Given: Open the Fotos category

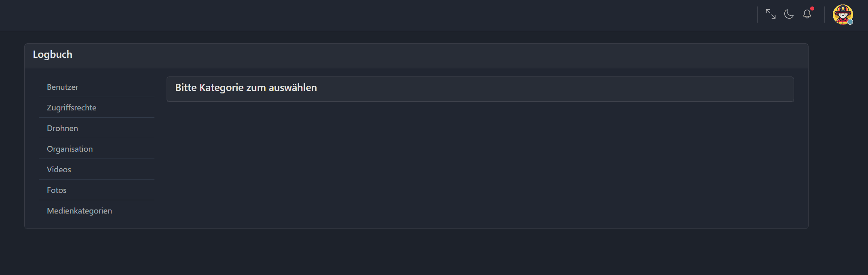Looking at the screenshot, I should tap(57, 190).
